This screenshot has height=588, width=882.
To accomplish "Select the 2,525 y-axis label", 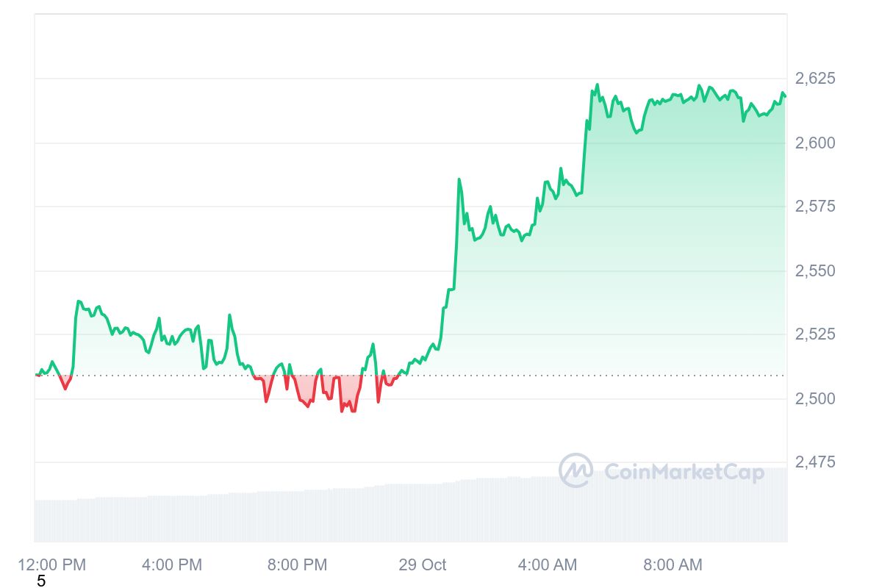I will click(815, 334).
